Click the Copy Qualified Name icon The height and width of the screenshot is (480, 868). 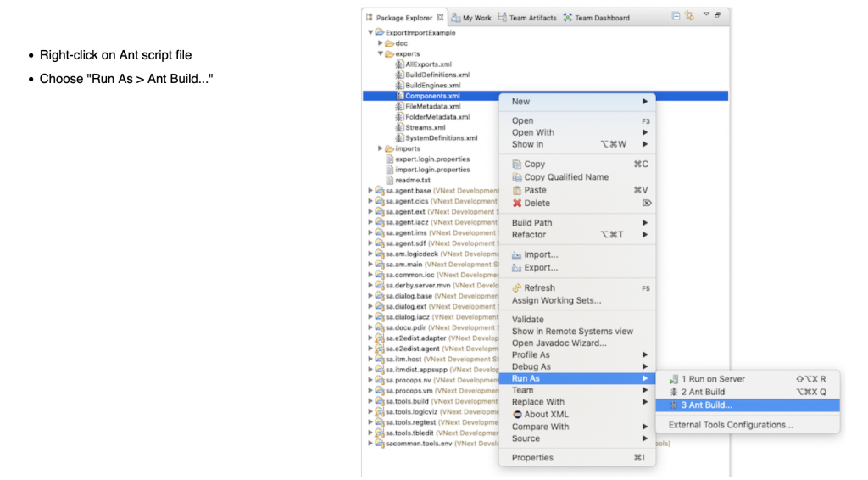tap(516, 177)
